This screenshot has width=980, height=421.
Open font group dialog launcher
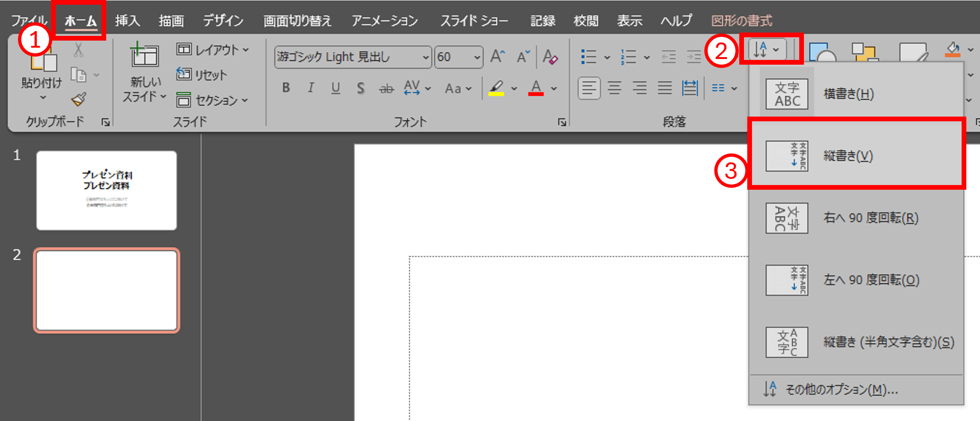[x=561, y=122]
